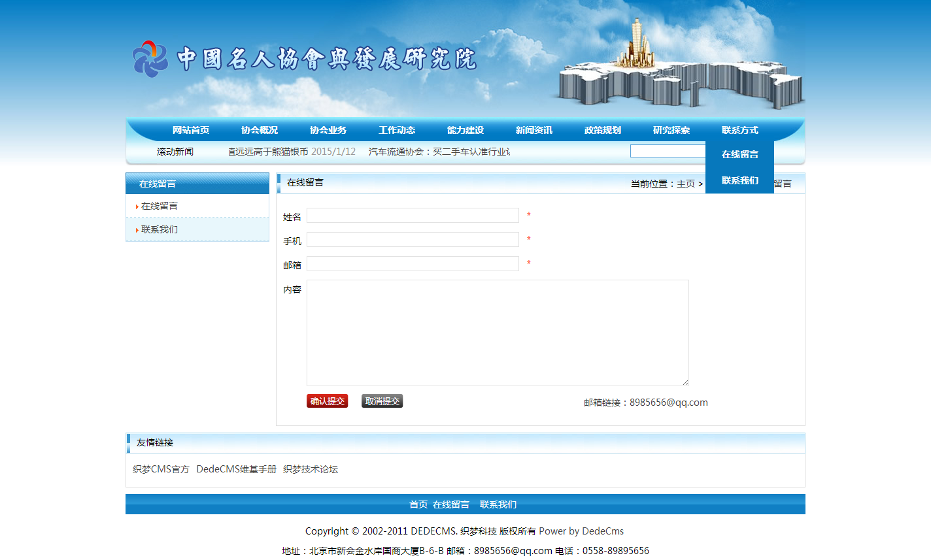Click the search box in the header
Screen dimensions: 931x560
tap(667, 151)
